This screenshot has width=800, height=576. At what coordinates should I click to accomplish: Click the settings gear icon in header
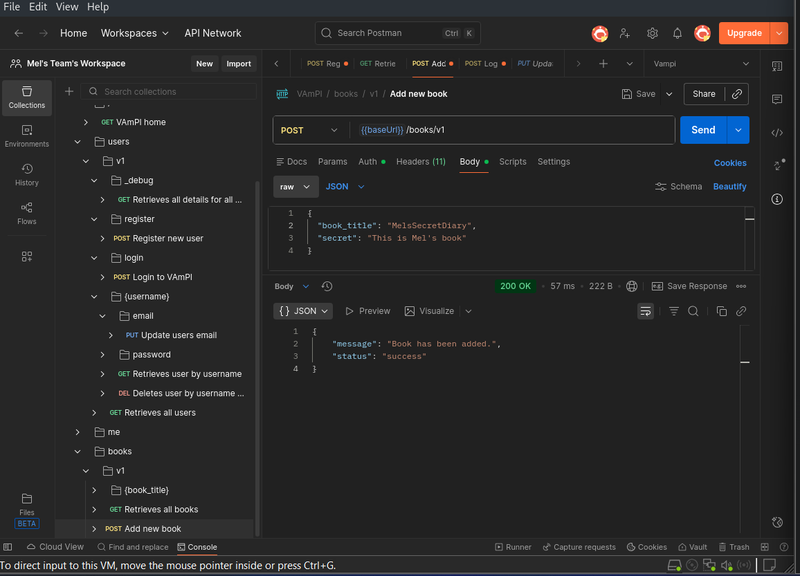coord(652,33)
